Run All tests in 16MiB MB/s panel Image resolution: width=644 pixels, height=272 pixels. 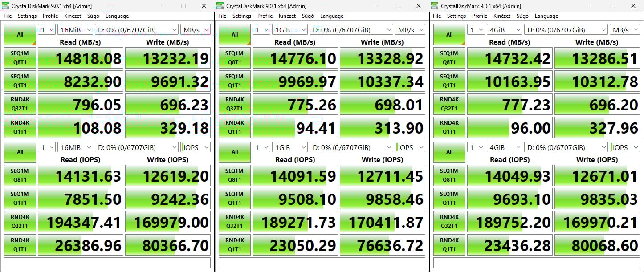coord(20,35)
